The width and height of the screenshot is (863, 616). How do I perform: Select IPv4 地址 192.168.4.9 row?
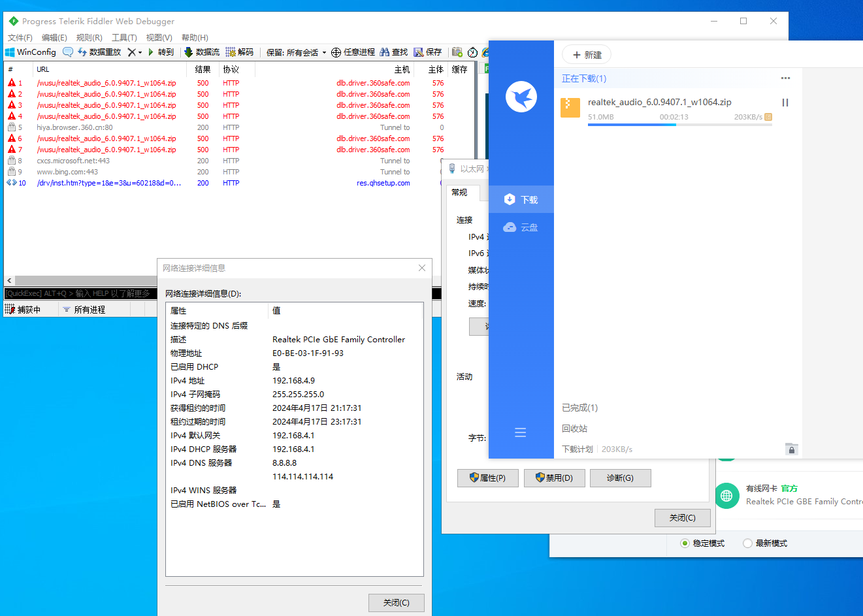click(x=295, y=381)
